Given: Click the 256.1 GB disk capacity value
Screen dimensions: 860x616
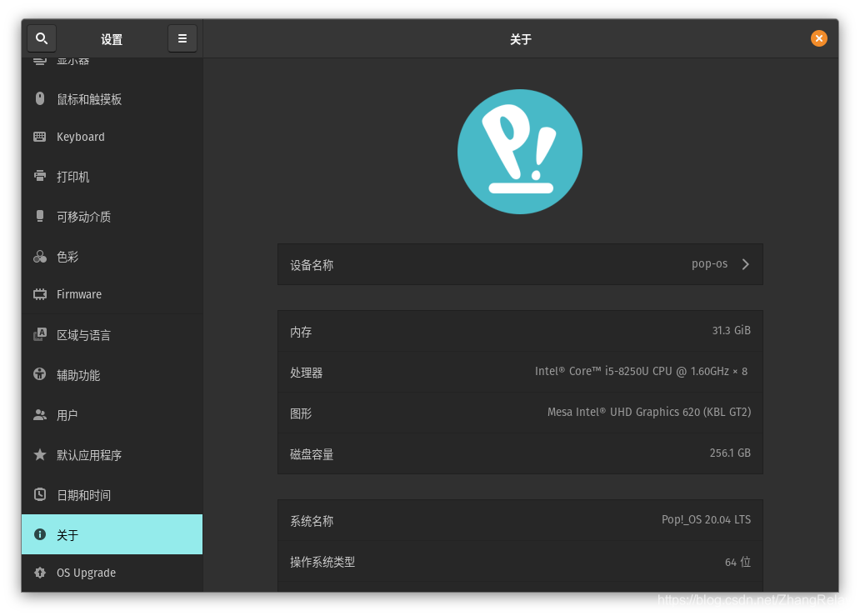Looking at the screenshot, I should pos(730,453).
